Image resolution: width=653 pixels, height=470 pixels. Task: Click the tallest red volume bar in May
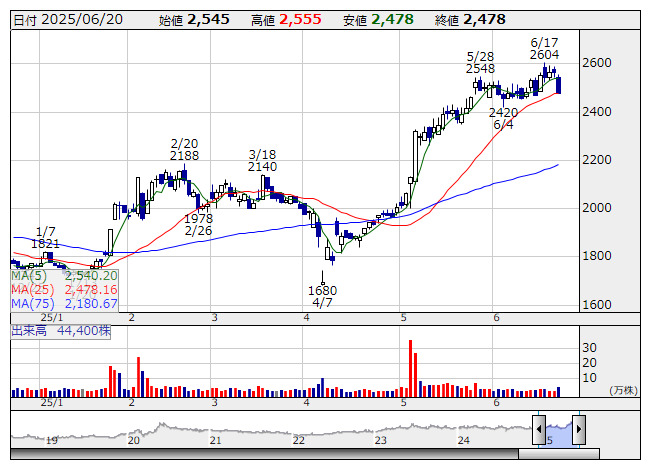coord(411,368)
